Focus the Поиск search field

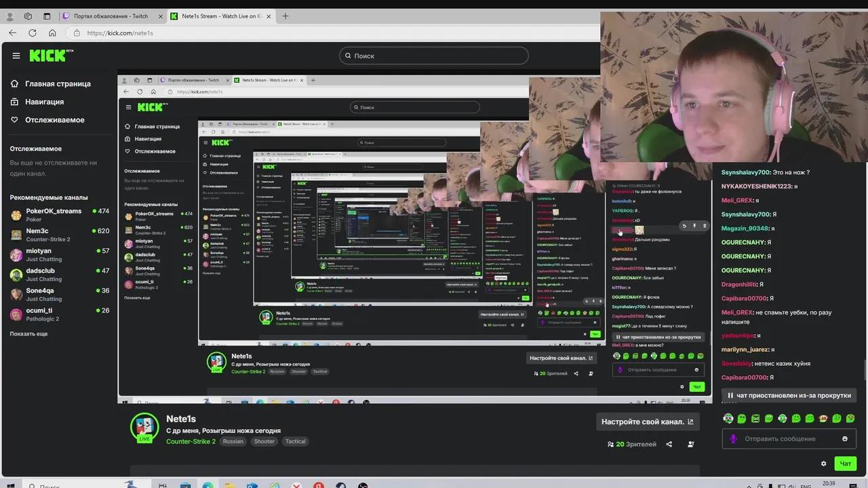tap(434, 56)
